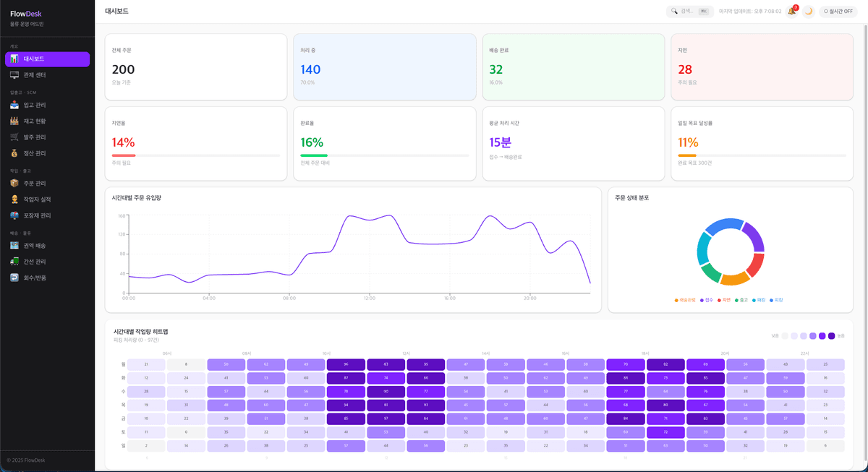Open the 포장재 관리 sidebar entry
The height and width of the screenshot is (472, 868).
coord(37,215)
